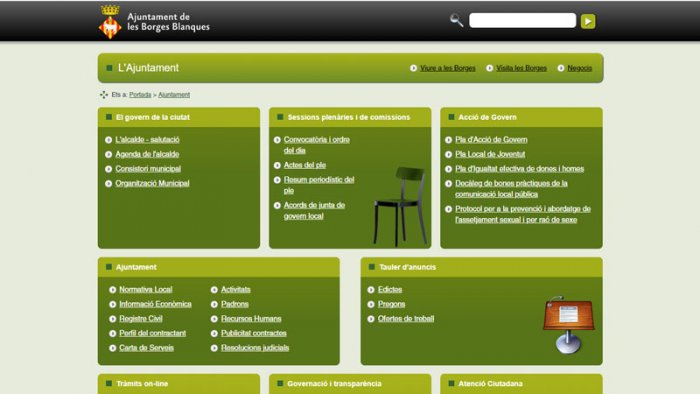The width and height of the screenshot is (700, 394).
Task: Click the podium icon in Tauler d'anuncis
Action: [x=568, y=325]
